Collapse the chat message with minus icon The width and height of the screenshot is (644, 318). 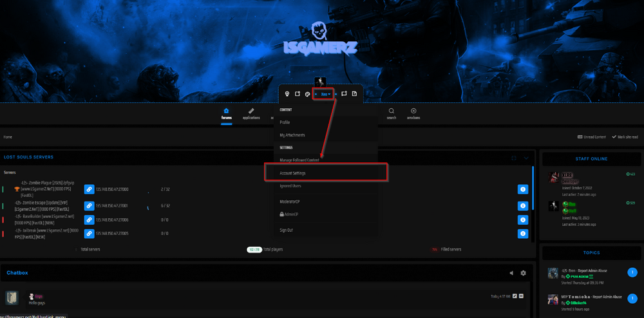(x=522, y=296)
